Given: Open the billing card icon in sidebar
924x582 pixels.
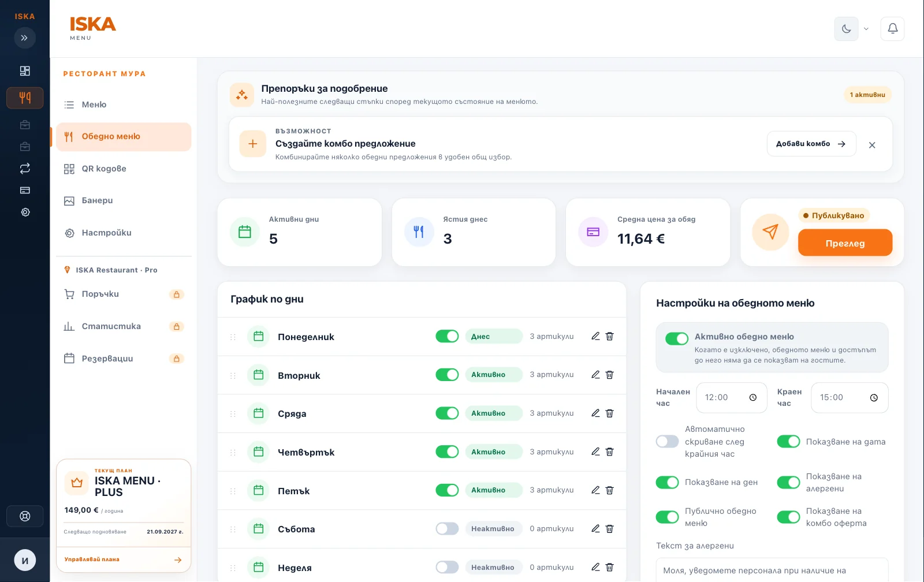Looking at the screenshot, I should pyautogui.click(x=25, y=191).
